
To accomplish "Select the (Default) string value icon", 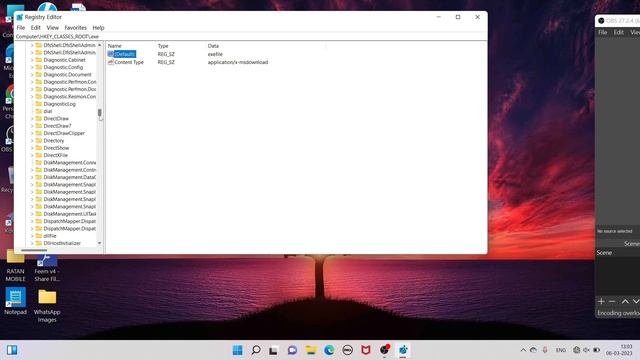I will click(111, 54).
